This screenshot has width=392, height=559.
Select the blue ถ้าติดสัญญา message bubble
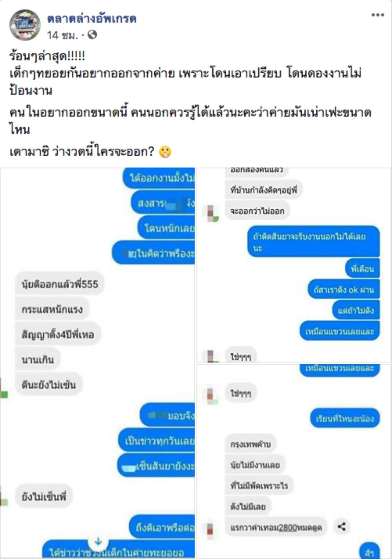(x=313, y=242)
